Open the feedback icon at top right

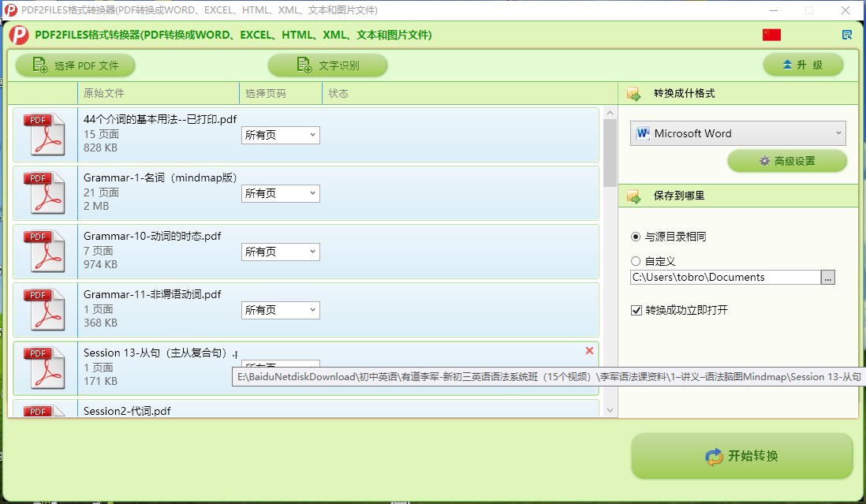pos(846,35)
